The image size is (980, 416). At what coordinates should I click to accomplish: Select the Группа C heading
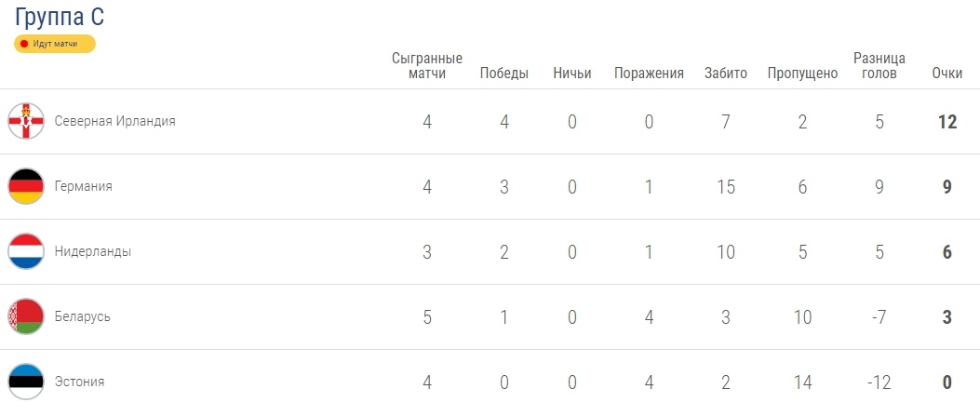coord(60,17)
